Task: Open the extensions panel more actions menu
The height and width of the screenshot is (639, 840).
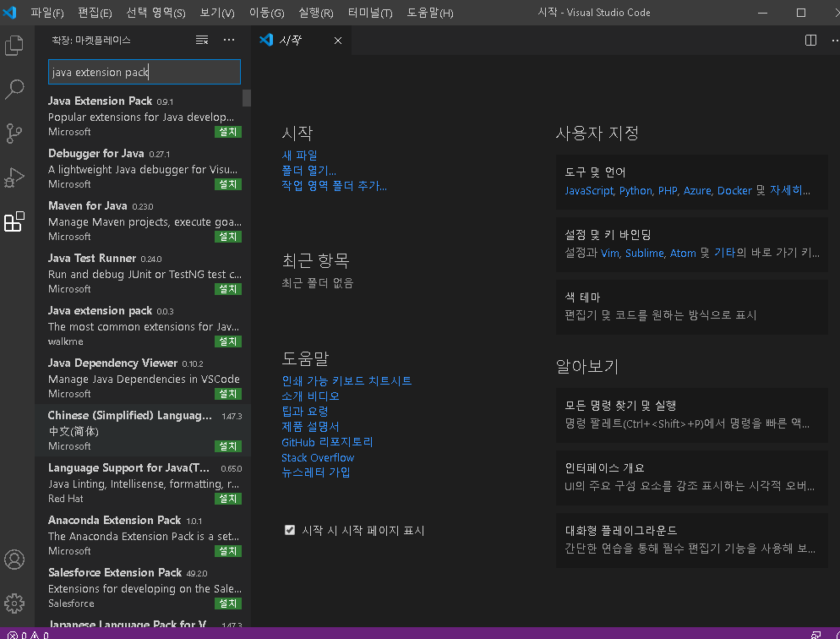Action: (229, 41)
